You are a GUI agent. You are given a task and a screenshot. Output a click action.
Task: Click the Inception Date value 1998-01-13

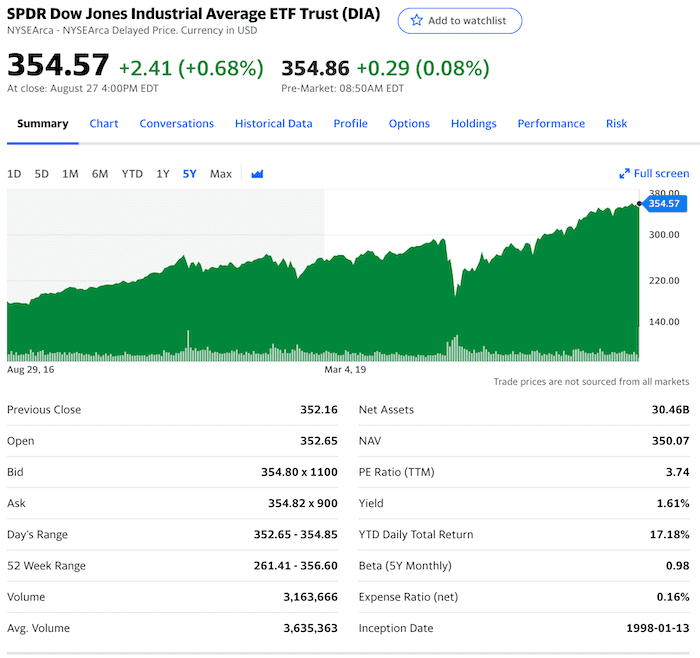coord(658,629)
